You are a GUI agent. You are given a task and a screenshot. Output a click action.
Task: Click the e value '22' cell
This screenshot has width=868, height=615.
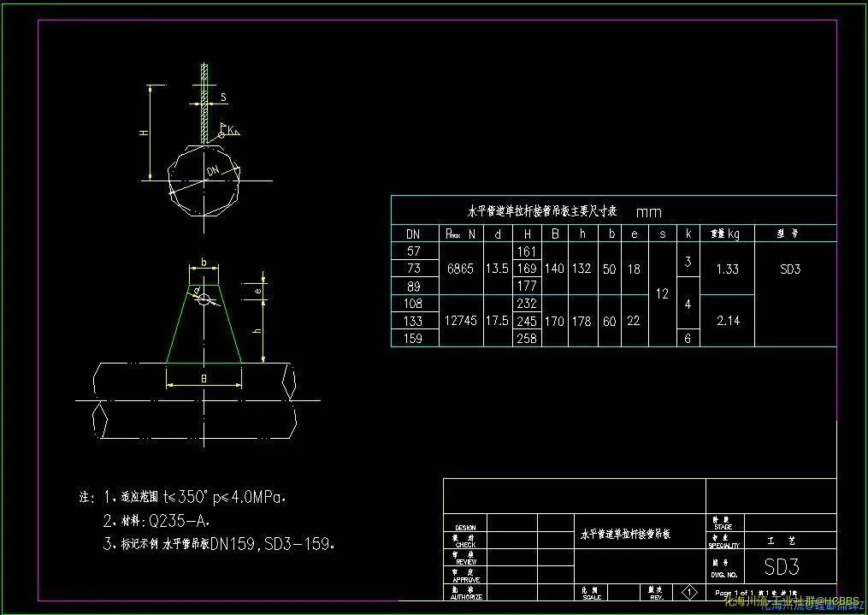tap(634, 321)
